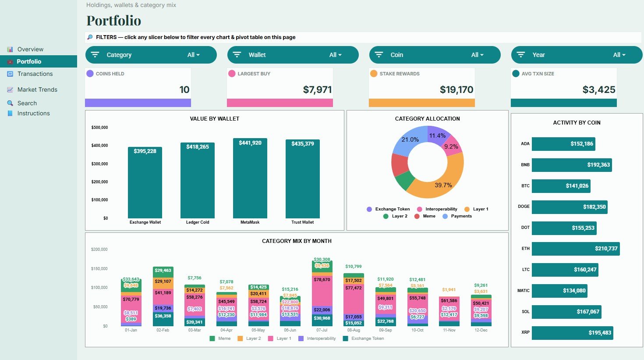Image resolution: width=644 pixels, height=360 pixels.
Task: Click the Exchange Token legend swatch in donut chart
Action: coord(369,209)
